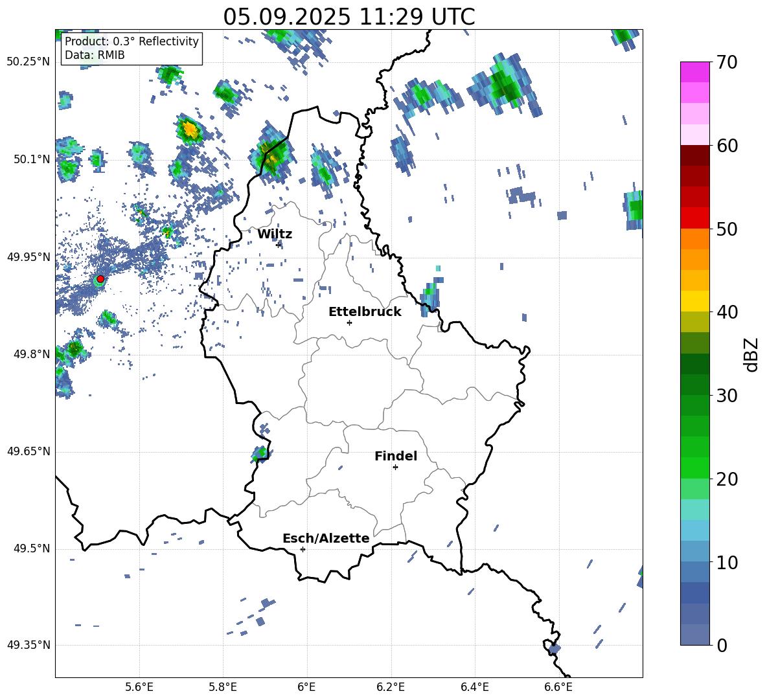Viewport: 767px width, 700px height.
Task: Click the 6°E longitude label
Action: (x=306, y=688)
